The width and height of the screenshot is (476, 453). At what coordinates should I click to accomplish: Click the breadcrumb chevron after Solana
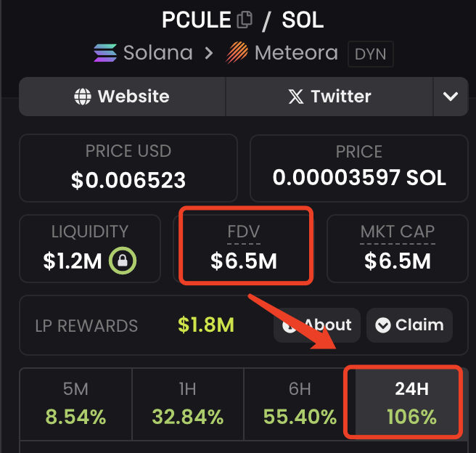[x=209, y=54]
